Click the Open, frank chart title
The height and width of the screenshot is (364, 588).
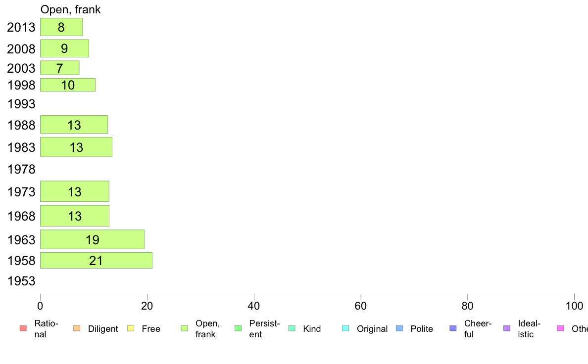[x=70, y=9]
